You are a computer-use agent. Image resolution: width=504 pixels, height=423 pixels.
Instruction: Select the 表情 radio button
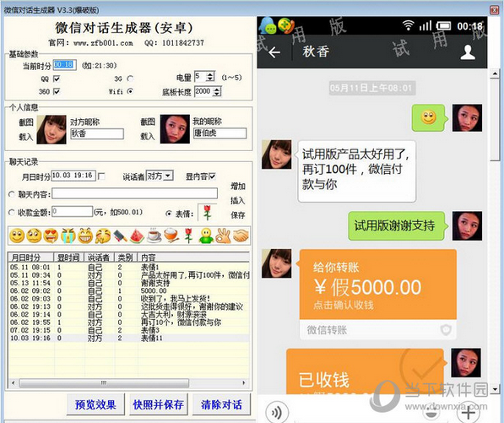(169, 213)
